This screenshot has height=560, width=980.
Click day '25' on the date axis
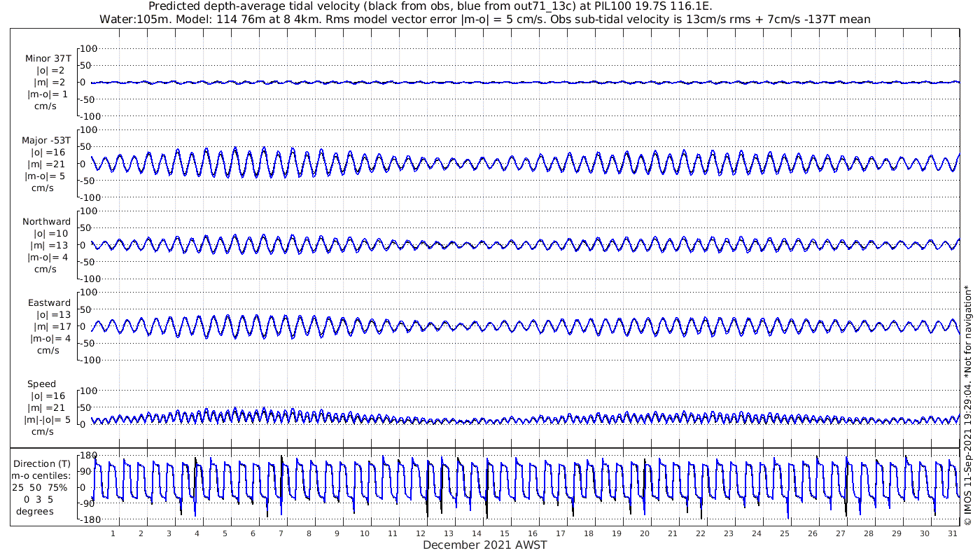point(784,533)
